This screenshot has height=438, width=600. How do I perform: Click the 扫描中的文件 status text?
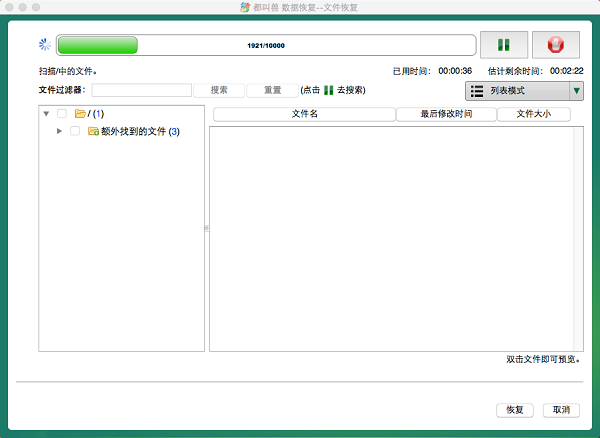(x=68, y=71)
